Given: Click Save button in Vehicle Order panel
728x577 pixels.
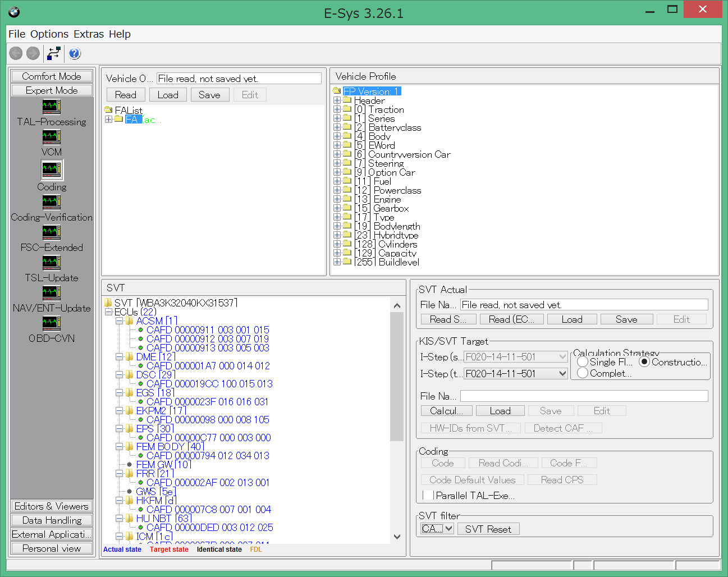Looking at the screenshot, I should (209, 95).
